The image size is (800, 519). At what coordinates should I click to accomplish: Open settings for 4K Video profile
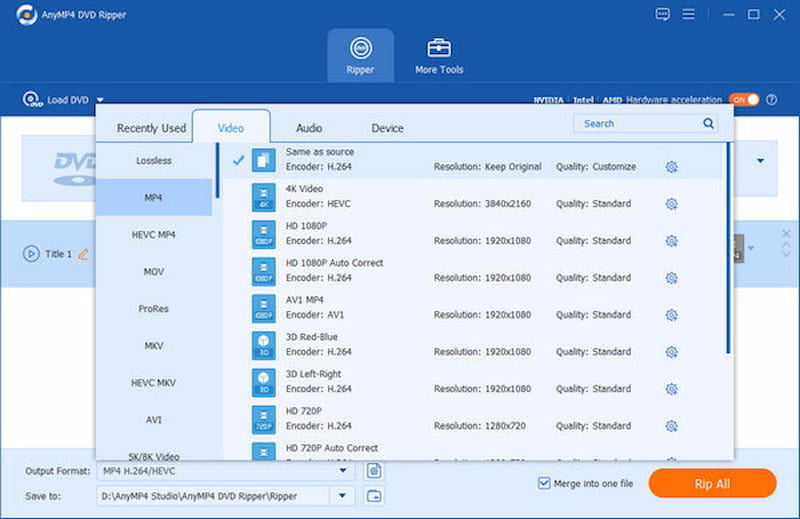point(671,204)
